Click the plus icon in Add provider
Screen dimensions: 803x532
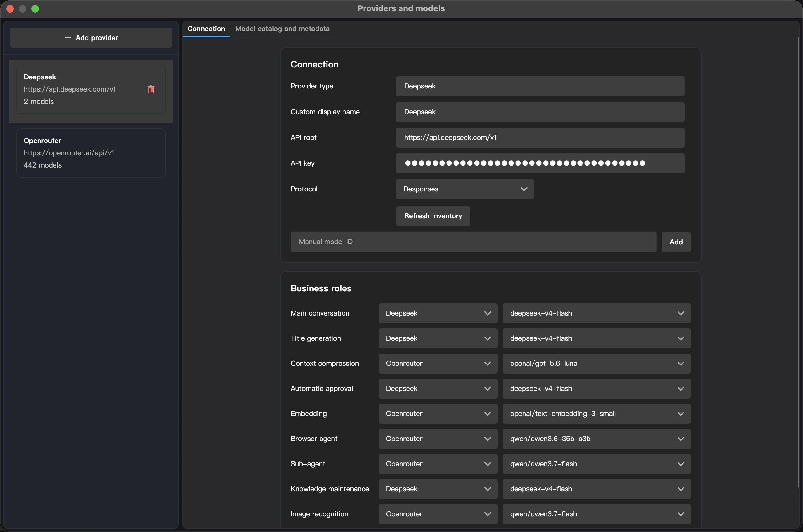coord(68,38)
